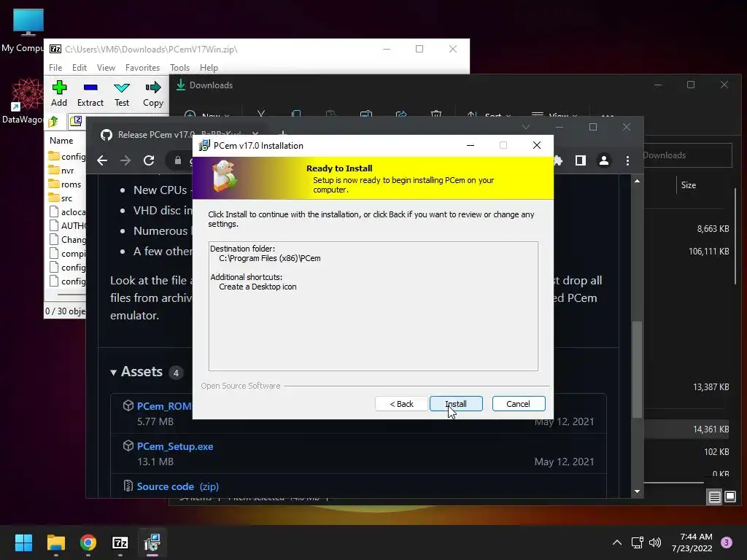Open Chrome three-dot menu
Image resolution: width=747 pixels, height=560 pixels.
click(627, 160)
